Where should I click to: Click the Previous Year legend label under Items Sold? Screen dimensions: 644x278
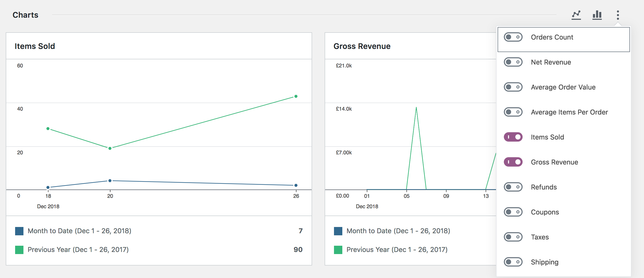click(78, 249)
